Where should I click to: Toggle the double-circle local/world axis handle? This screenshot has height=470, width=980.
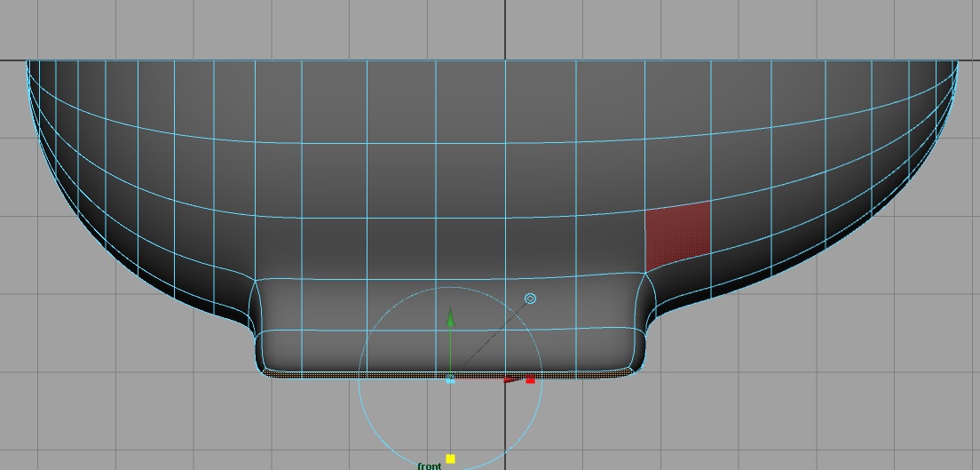(530, 299)
